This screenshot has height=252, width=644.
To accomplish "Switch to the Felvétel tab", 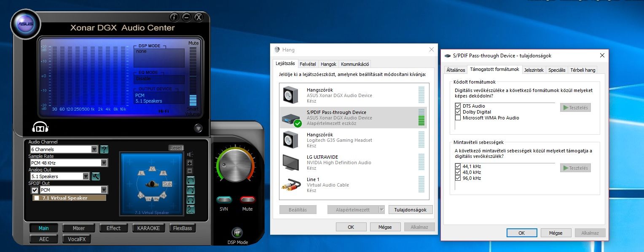I will (x=308, y=64).
